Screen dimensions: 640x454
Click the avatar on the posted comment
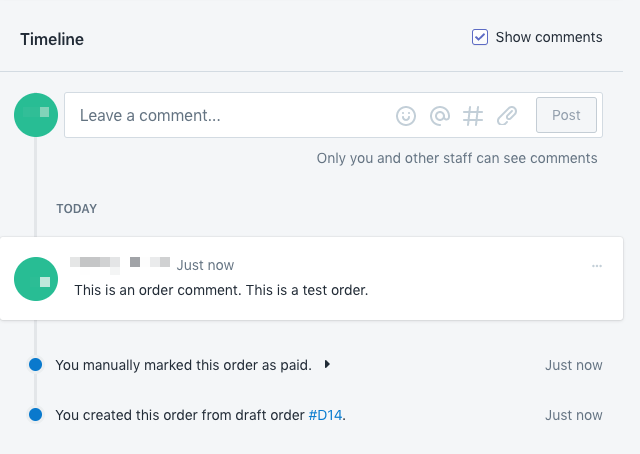click(x=35, y=279)
